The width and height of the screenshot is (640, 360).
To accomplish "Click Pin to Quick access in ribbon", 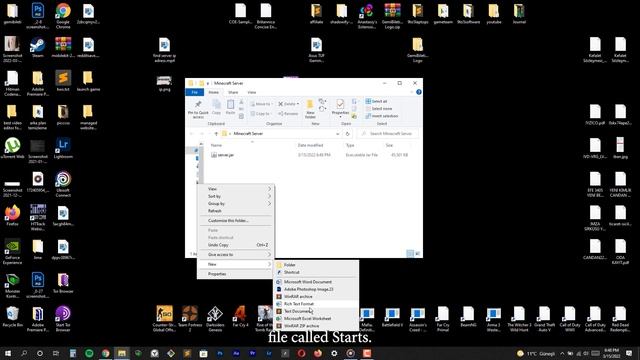I will tap(198, 109).
